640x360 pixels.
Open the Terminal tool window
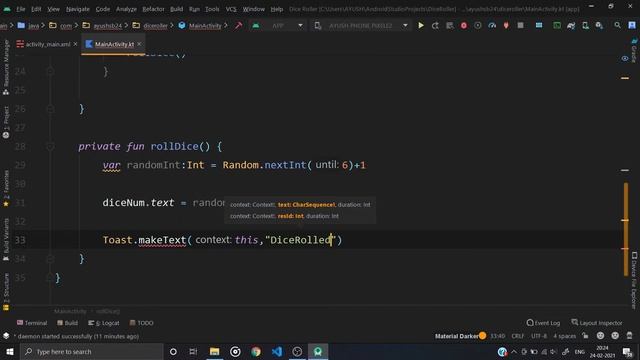pos(32,323)
